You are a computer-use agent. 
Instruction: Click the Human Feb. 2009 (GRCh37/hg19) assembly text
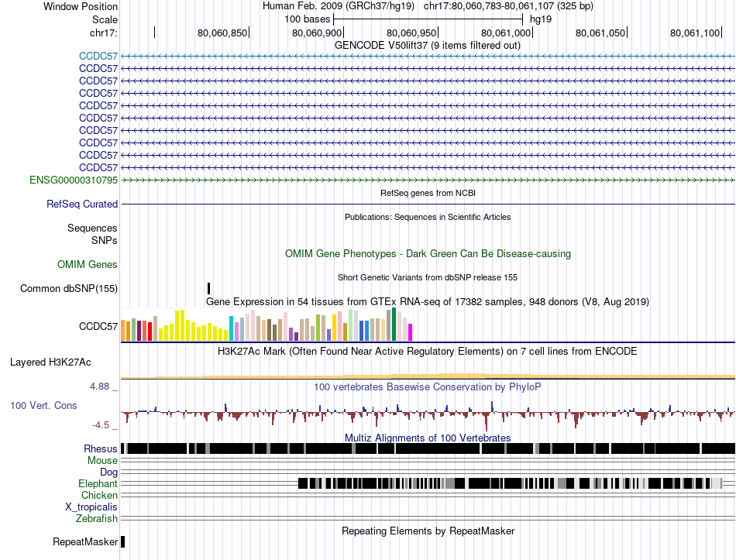[x=338, y=6]
